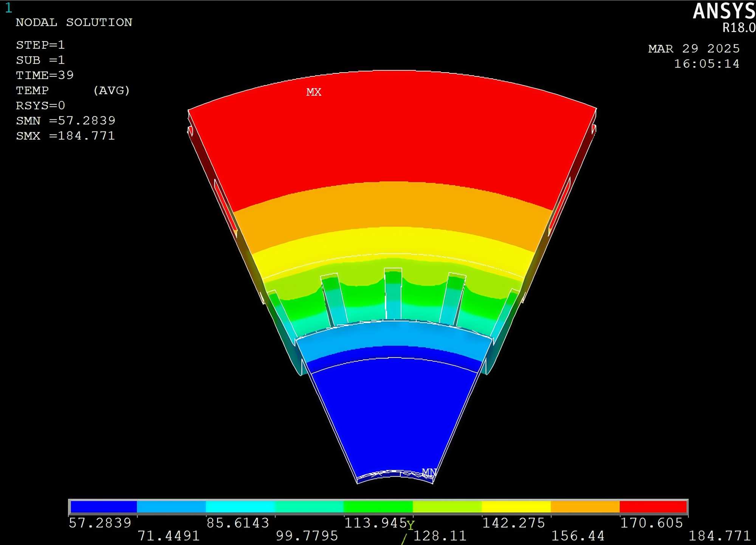Viewport: 756px width, 545px height.
Task: Click the 128.11 legend value
Action: coord(440,536)
